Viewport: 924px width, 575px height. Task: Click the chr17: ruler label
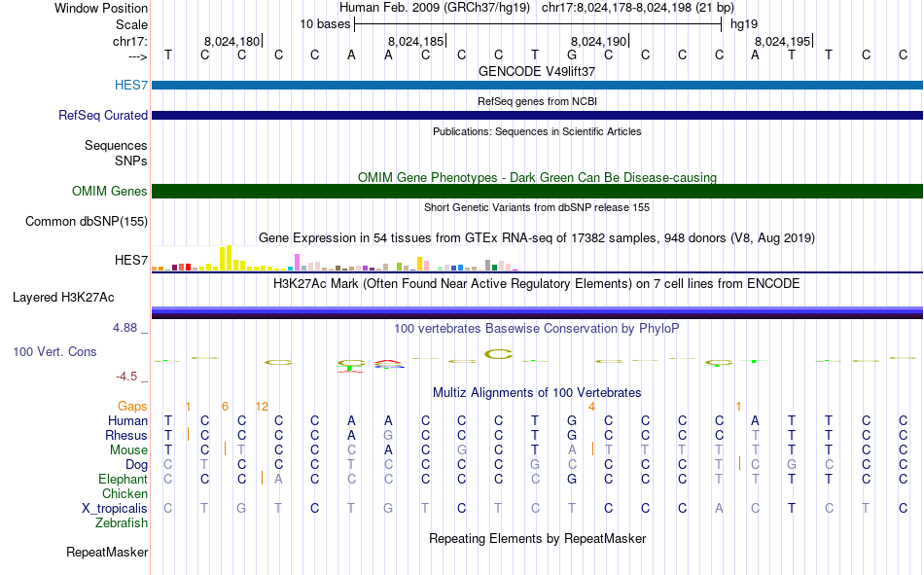pyautogui.click(x=129, y=41)
